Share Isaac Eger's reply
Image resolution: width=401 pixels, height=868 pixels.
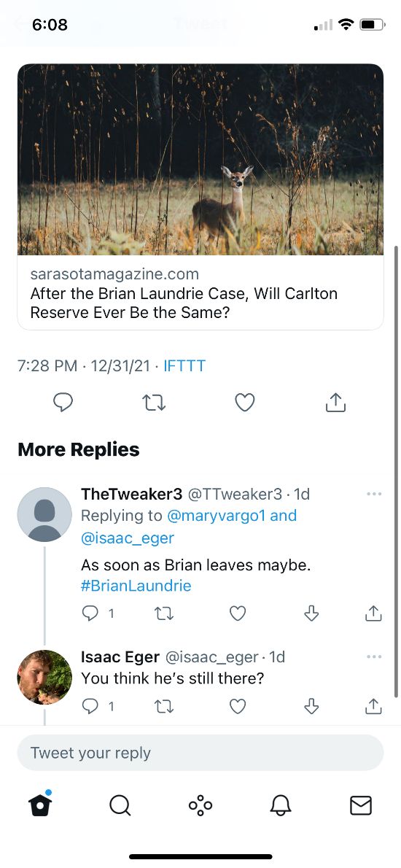pyautogui.click(x=373, y=706)
